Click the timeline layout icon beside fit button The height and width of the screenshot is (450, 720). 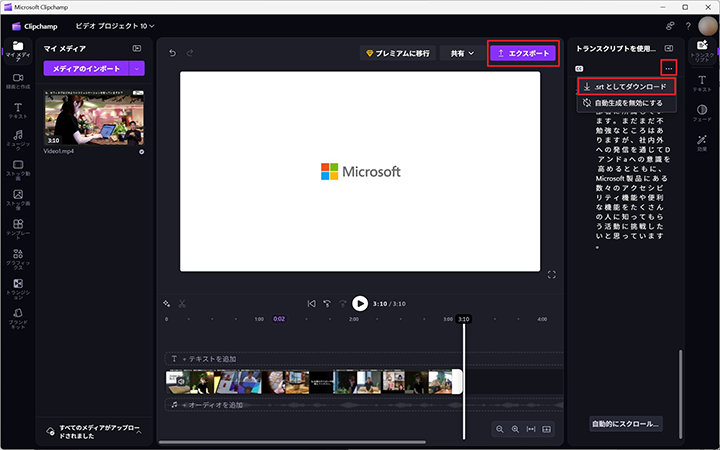tap(546, 429)
